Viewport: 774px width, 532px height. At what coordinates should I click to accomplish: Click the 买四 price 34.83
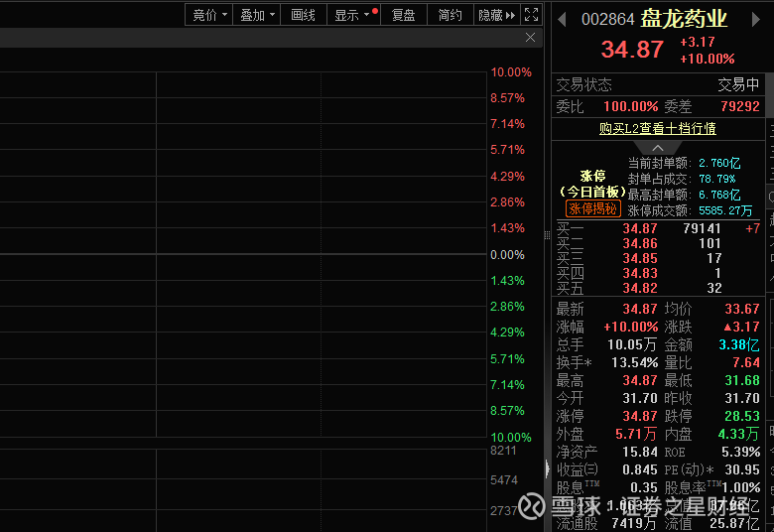click(640, 273)
